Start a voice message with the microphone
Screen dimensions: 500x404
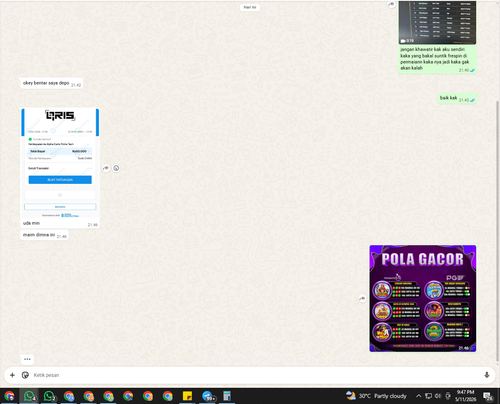pos(487,375)
